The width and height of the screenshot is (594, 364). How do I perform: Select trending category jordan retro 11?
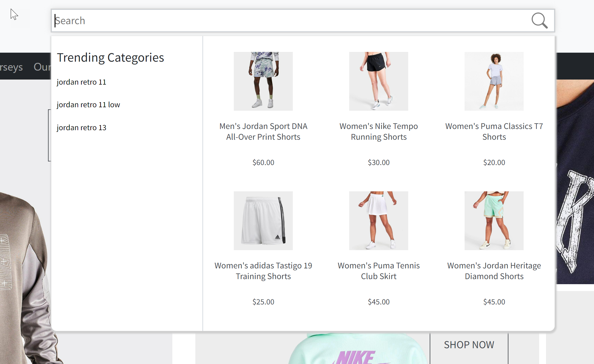pyautogui.click(x=81, y=82)
